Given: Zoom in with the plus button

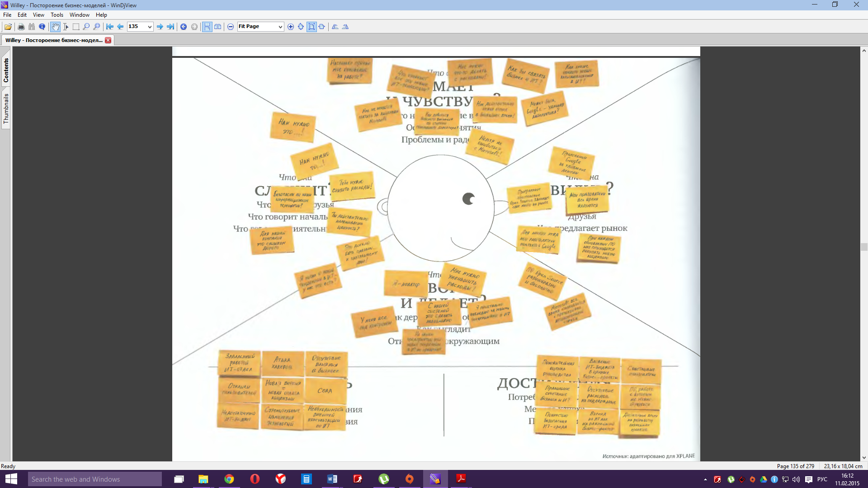Looking at the screenshot, I should 291,27.
